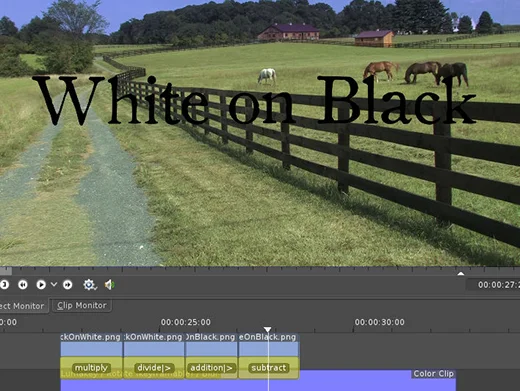The height and width of the screenshot is (391, 520).
Task: Click the rewind button
Action: click(23, 285)
